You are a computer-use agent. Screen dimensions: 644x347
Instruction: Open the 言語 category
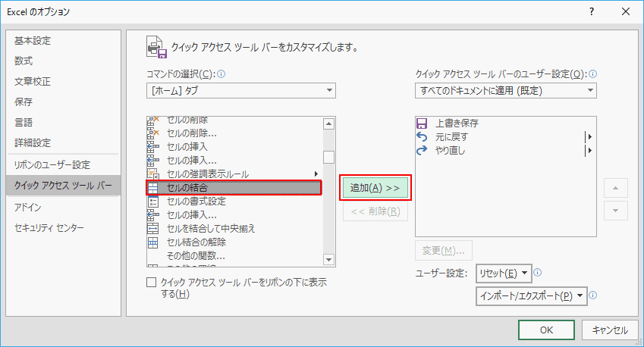coord(63,122)
